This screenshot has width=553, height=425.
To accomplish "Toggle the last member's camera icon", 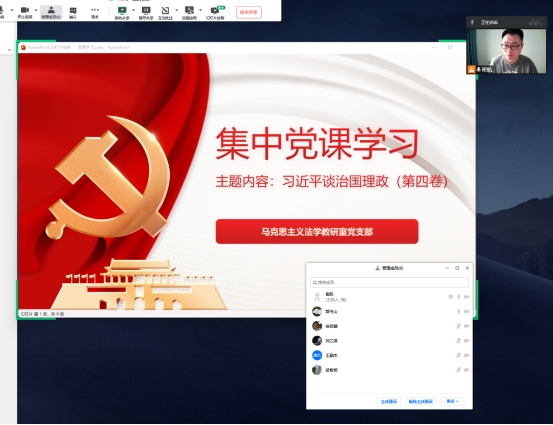I will pos(467,370).
